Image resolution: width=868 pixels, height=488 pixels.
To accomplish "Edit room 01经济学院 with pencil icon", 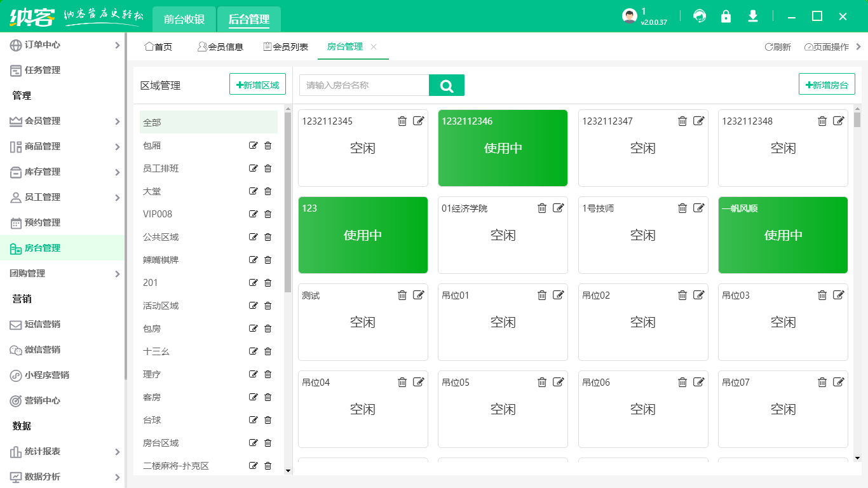I will (x=559, y=208).
